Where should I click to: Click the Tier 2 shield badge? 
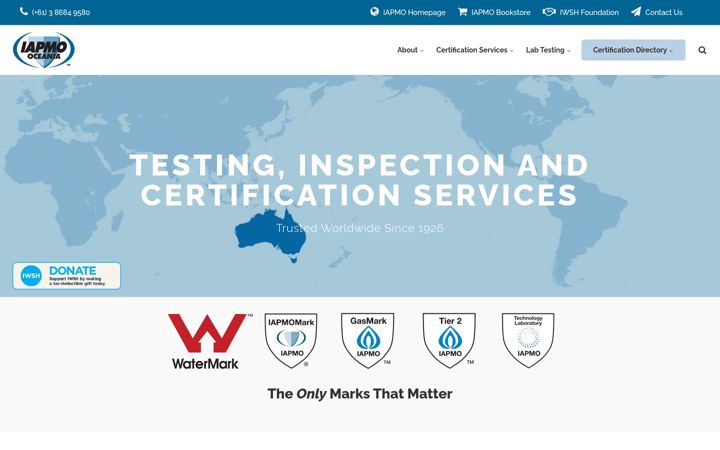pos(450,341)
